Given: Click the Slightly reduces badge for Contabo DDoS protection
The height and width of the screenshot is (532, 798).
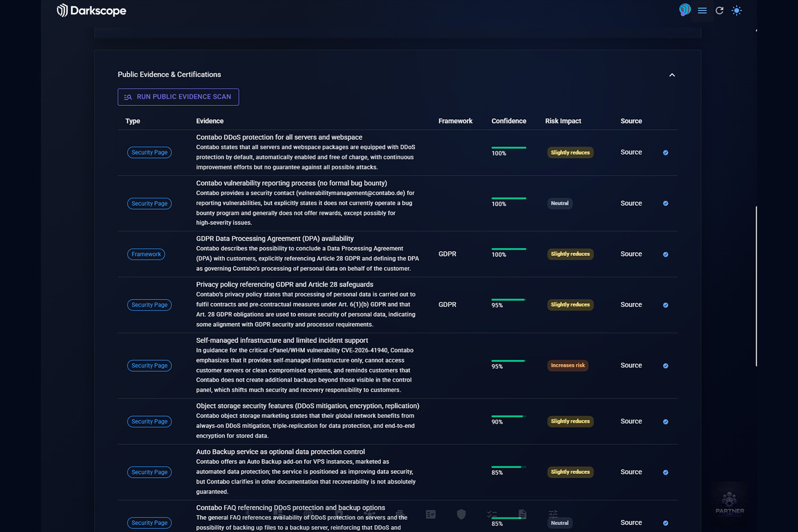Looking at the screenshot, I should click(x=570, y=153).
